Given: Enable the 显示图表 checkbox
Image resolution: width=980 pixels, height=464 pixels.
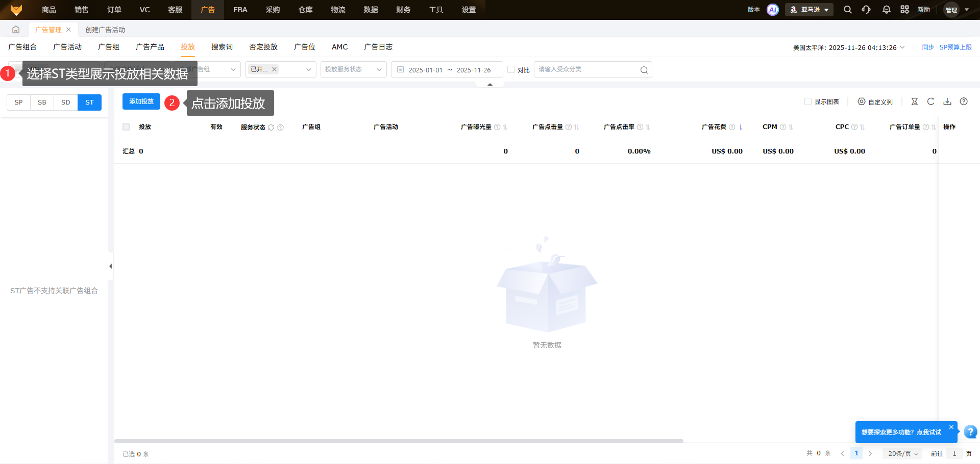Looking at the screenshot, I should click(808, 101).
